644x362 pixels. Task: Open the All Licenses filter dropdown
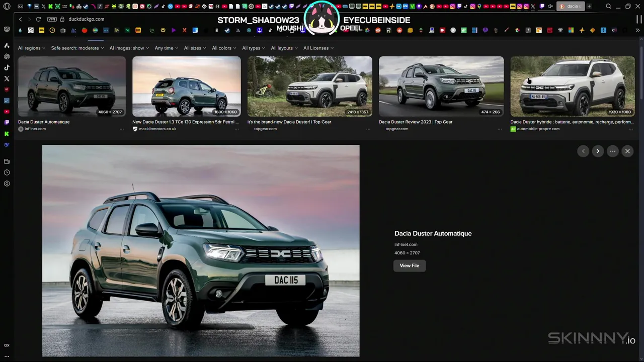[x=318, y=48]
